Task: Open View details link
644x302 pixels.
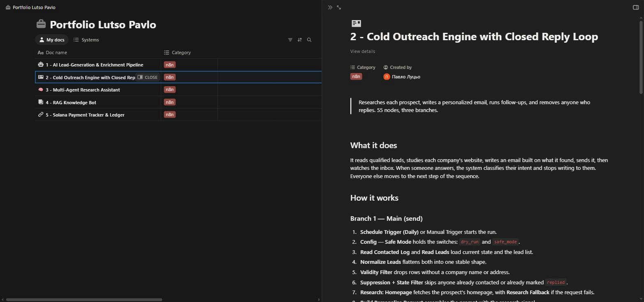Action: [363, 51]
